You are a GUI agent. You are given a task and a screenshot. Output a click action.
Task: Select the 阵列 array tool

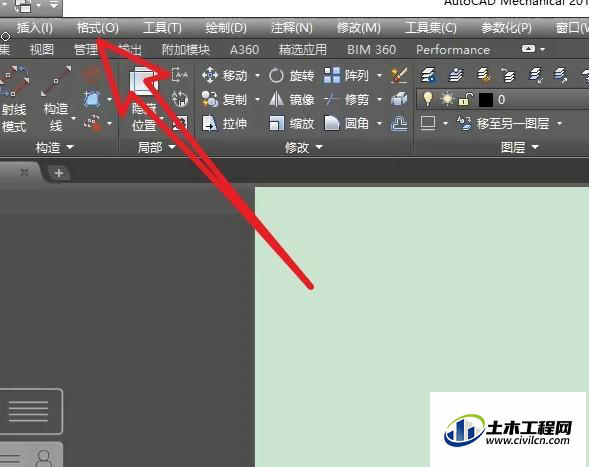point(346,76)
